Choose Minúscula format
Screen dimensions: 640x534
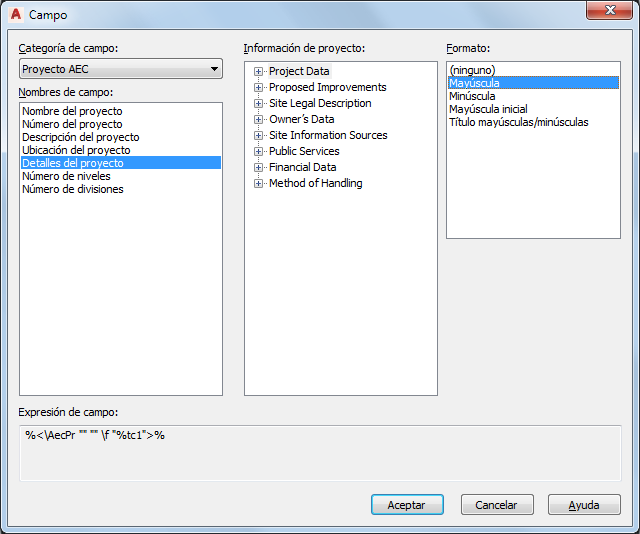472,96
